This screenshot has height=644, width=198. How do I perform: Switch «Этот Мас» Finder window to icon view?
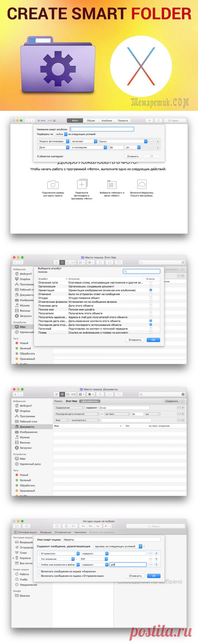pyautogui.click(x=57, y=262)
